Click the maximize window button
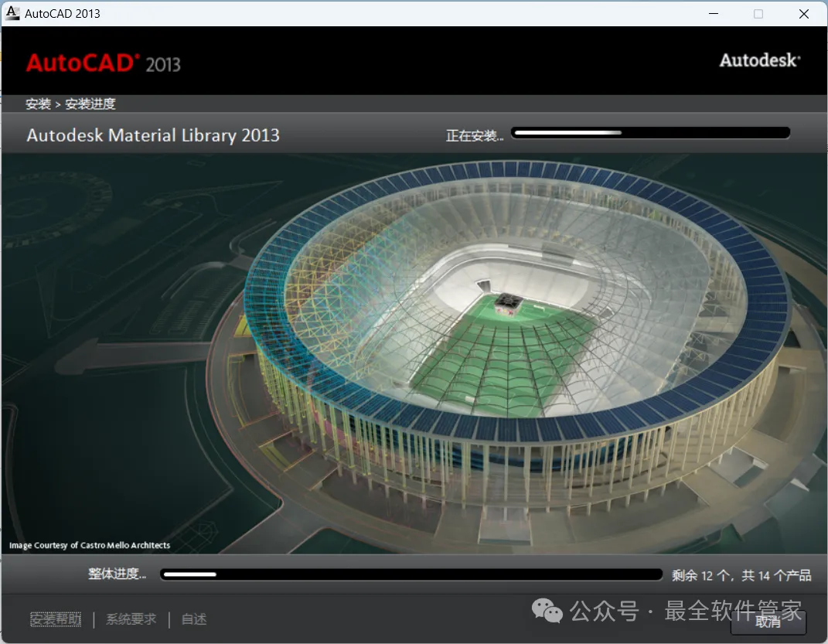The image size is (828, 644). click(758, 14)
